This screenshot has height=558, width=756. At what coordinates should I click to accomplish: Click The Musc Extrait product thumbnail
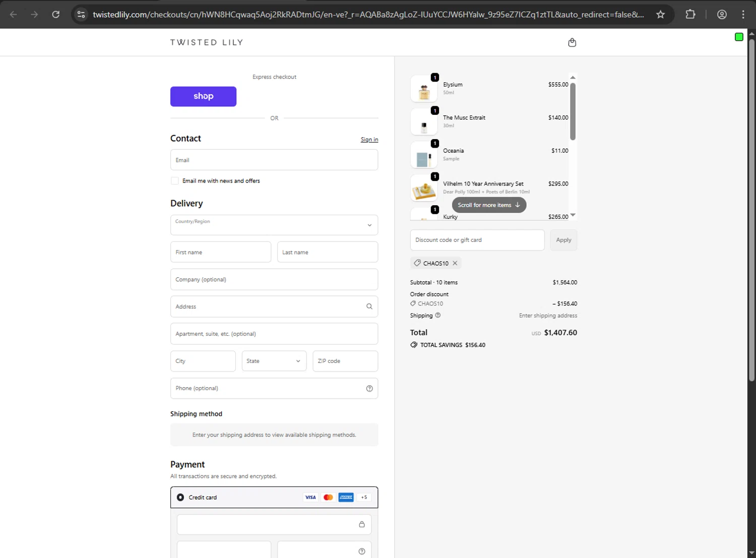pos(424,121)
